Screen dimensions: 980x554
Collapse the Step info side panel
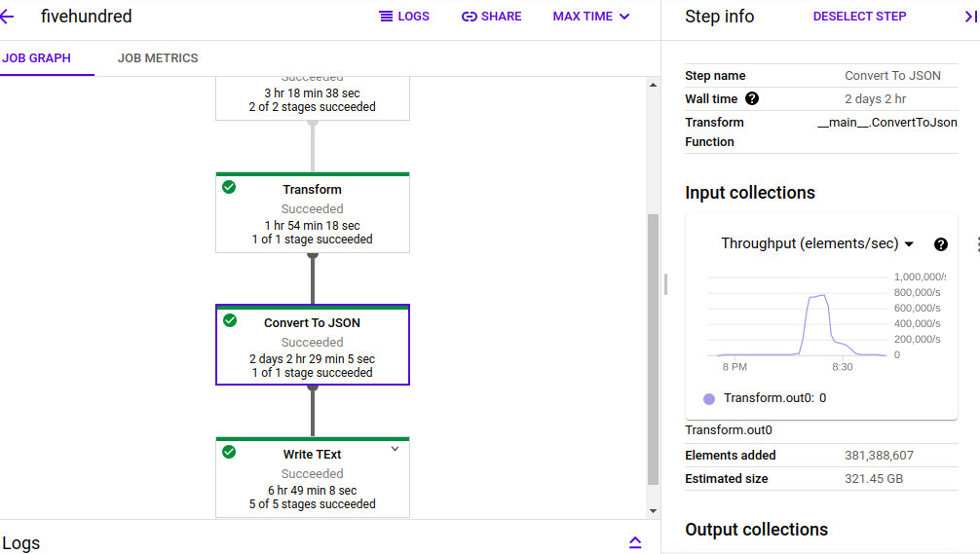tap(969, 17)
